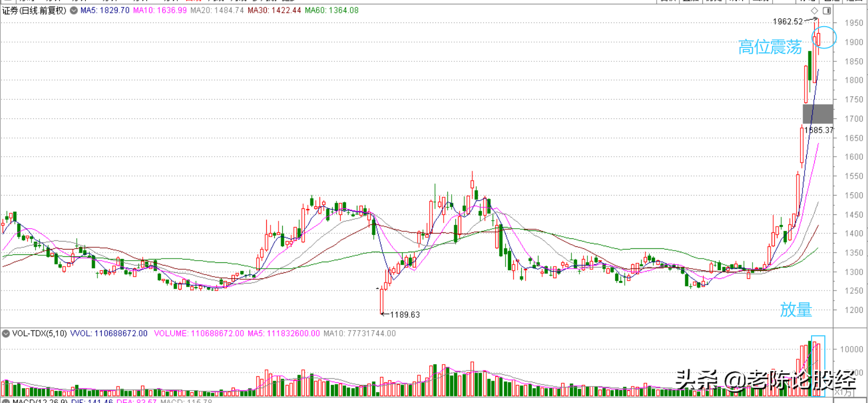868x403 pixels.
Task: Click the VOLUME: 110688672.00 value
Action: 199,334
